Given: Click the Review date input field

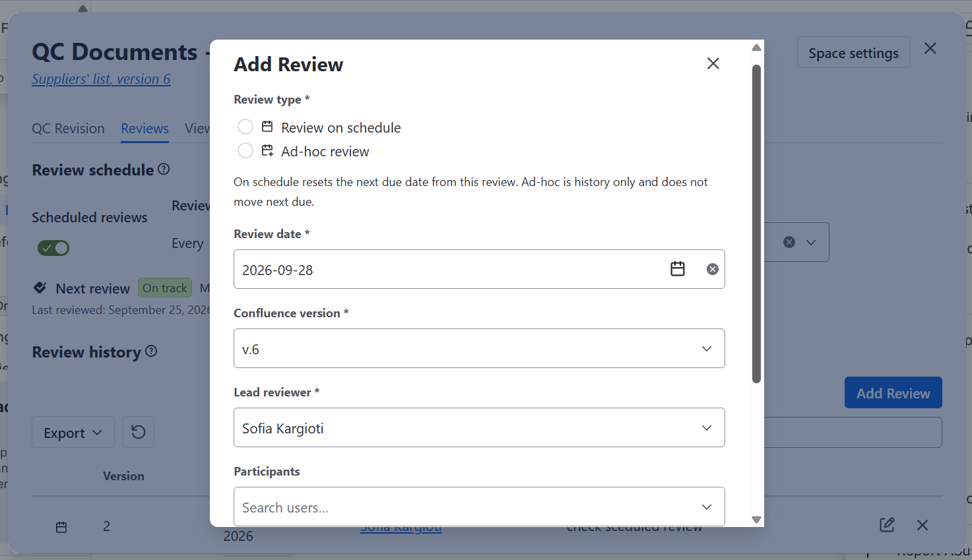Looking at the screenshot, I should coord(479,269).
